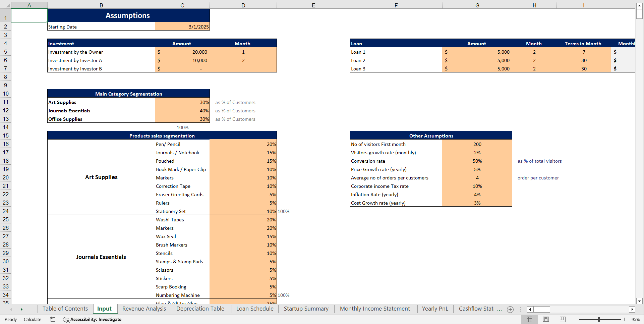The image size is (644, 324).
Task: Switch to Normal view in status bar
Action: pyautogui.click(x=529, y=319)
